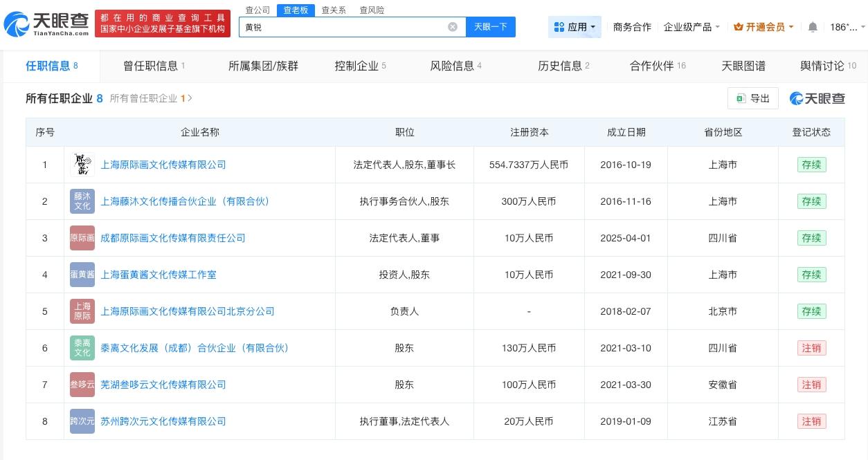
Task: Open the 控制企业 tab
Action: [x=360, y=66]
